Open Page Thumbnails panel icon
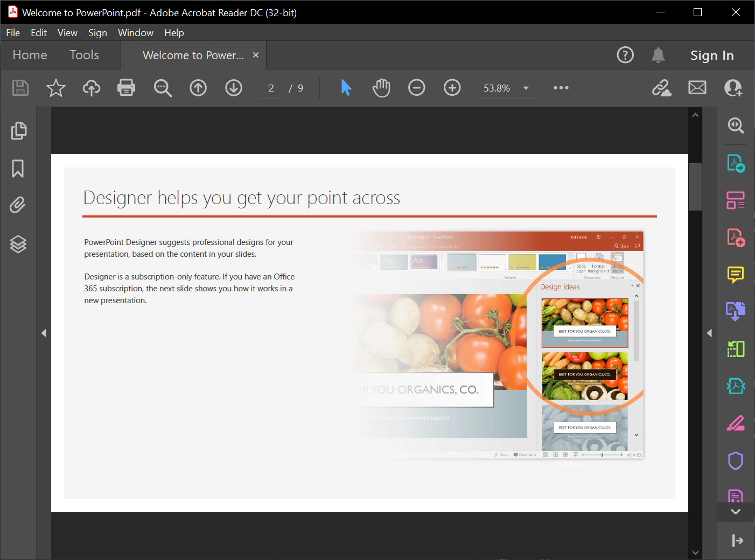 (x=18, y=131)
